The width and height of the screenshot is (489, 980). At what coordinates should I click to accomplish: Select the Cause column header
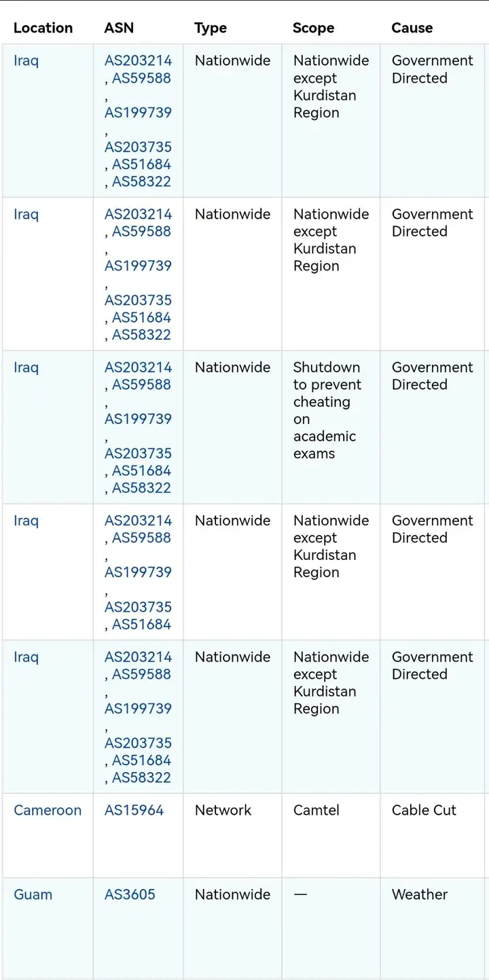click(x=412, y=28)
